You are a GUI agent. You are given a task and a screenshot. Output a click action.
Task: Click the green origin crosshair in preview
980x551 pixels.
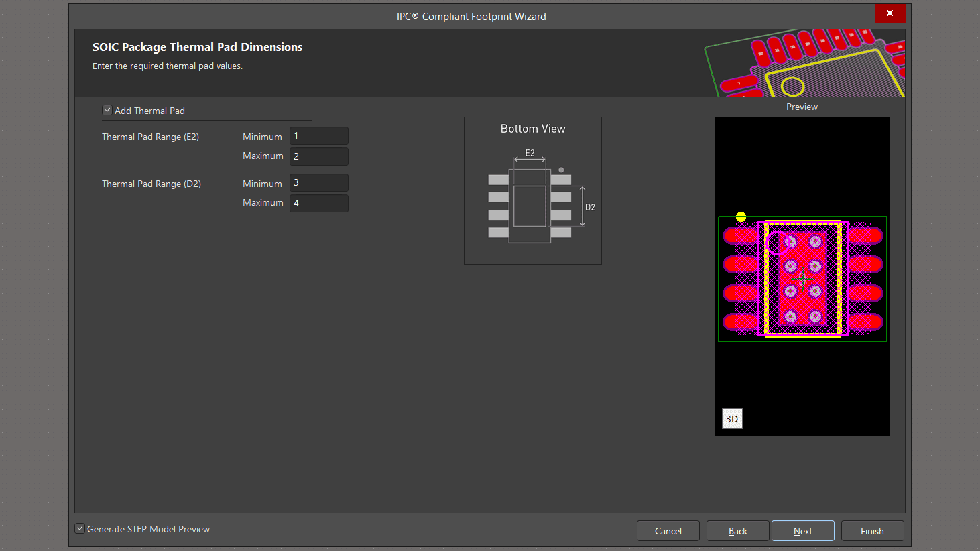coord(803,278)
